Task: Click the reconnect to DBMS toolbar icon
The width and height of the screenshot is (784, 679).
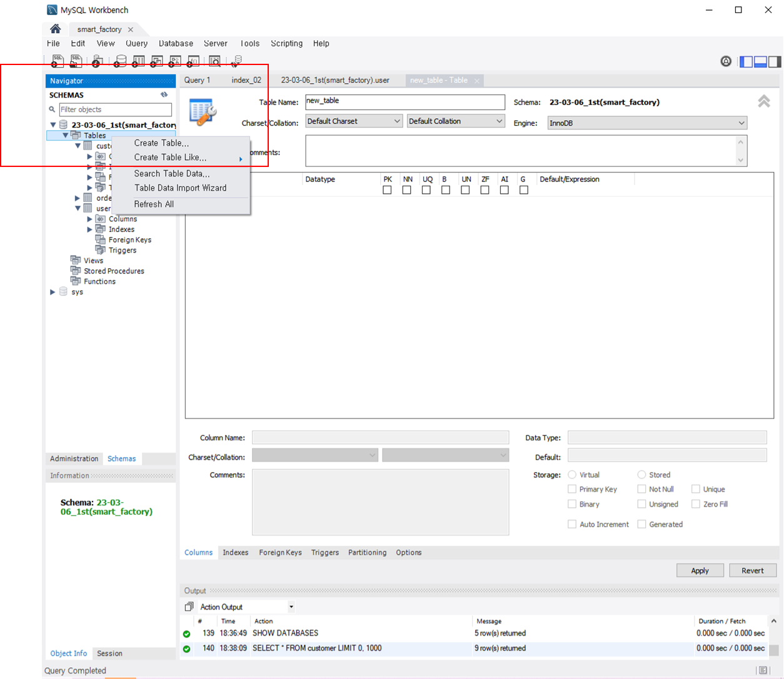Action: click(x=236, y=61)
